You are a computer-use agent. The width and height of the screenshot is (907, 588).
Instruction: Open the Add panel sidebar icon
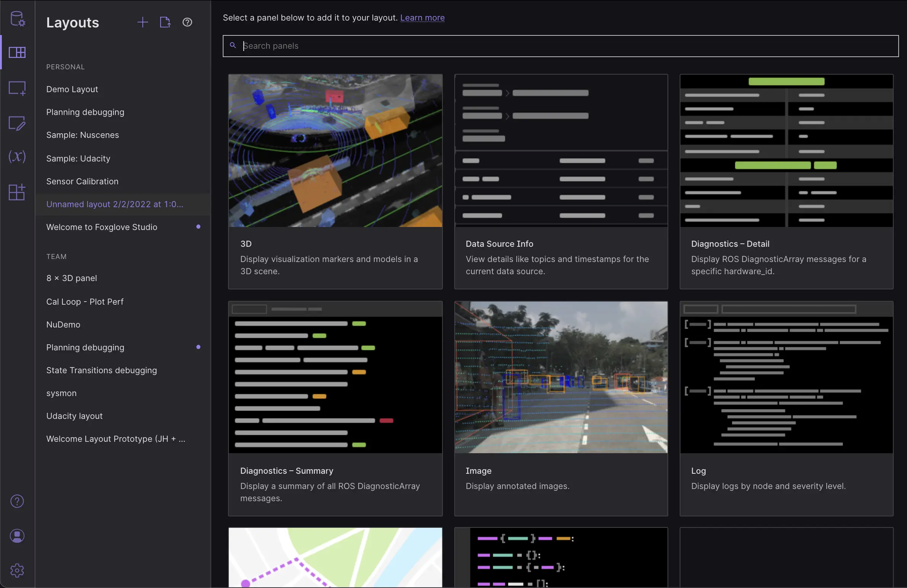[17, 88]
